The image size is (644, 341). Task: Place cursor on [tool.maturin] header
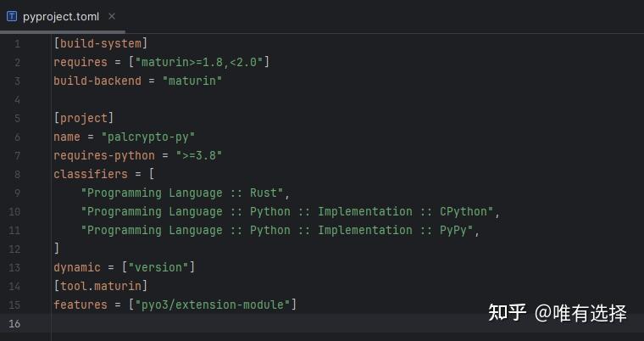coord(100,286)
